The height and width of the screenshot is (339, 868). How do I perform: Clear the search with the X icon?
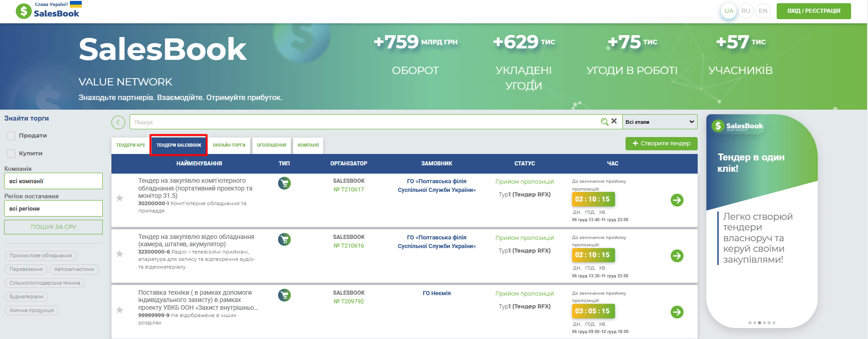[614, 121]
